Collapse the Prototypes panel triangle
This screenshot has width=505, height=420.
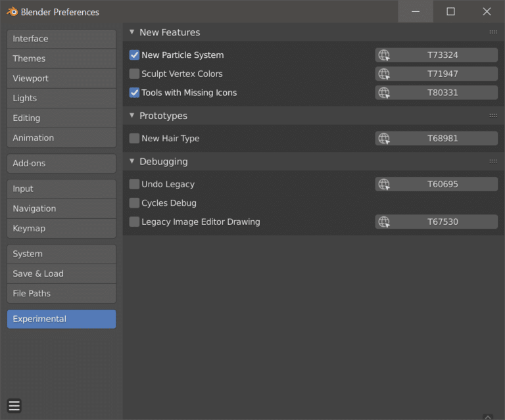click(132, 115)
